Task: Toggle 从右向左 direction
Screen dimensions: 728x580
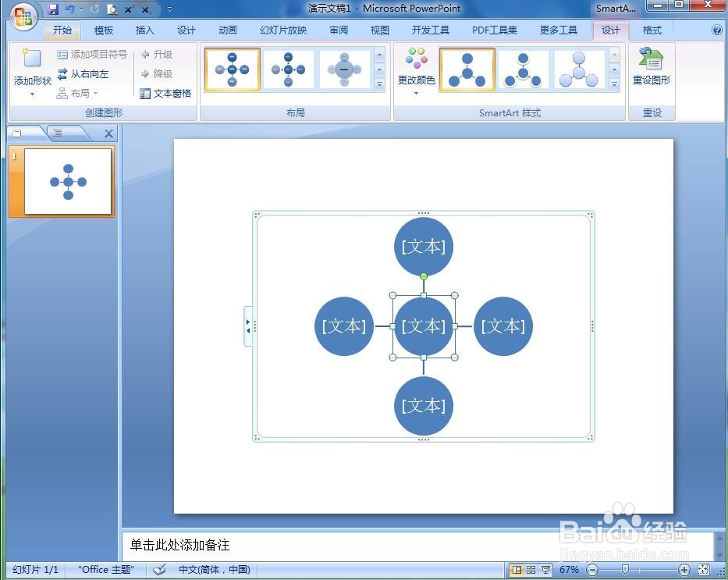Action: pos(83,74)
